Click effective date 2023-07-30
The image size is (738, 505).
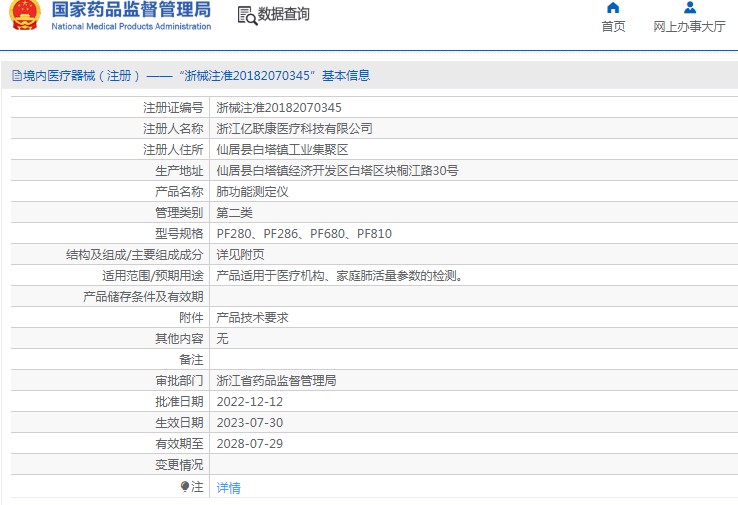pyautogui.click(x=249, y=423)
